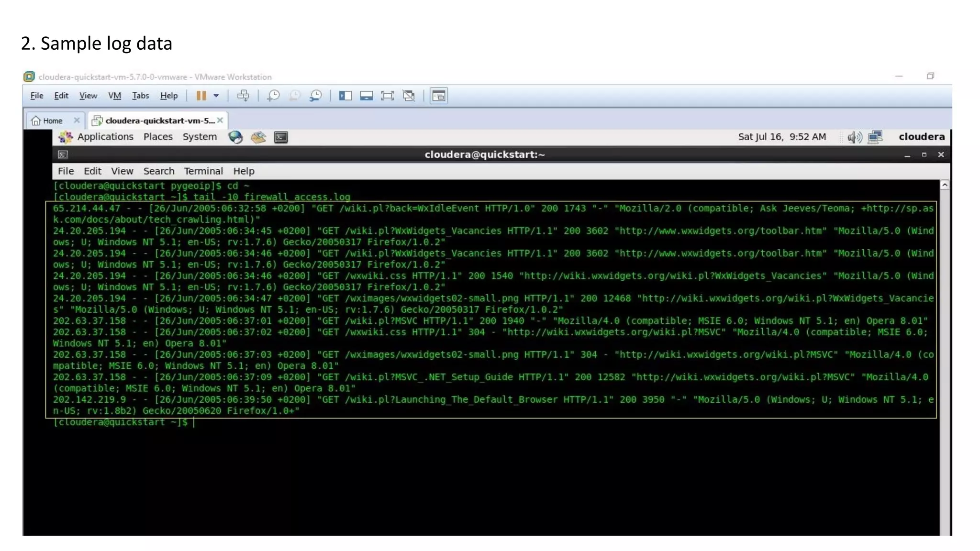
Task: Minimize the terminal window
Action: (907, 155)
